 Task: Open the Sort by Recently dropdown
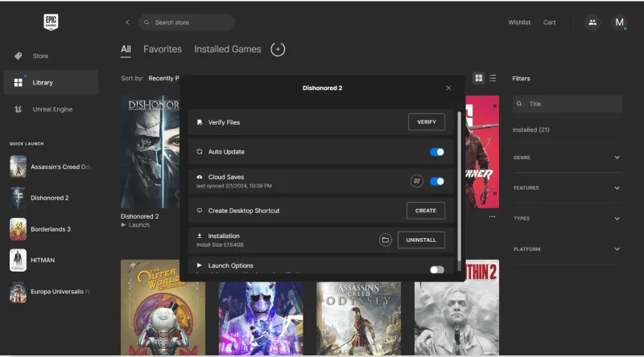[x=163, y=78]
